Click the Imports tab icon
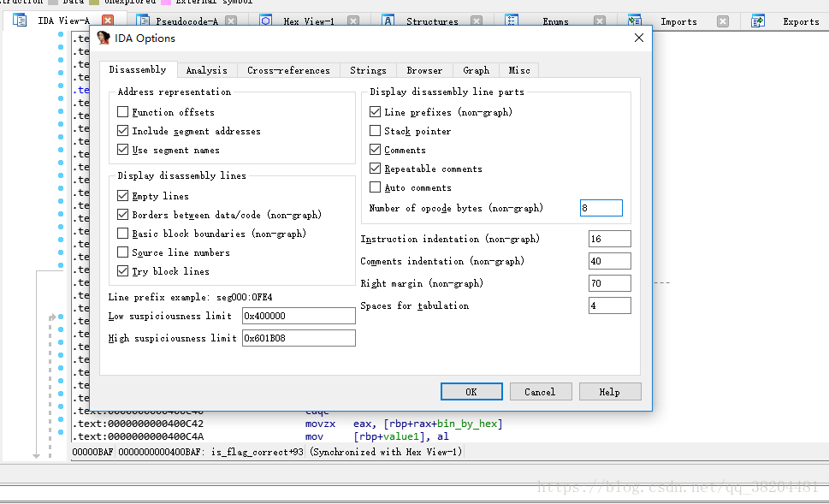 tap(635, 21)
